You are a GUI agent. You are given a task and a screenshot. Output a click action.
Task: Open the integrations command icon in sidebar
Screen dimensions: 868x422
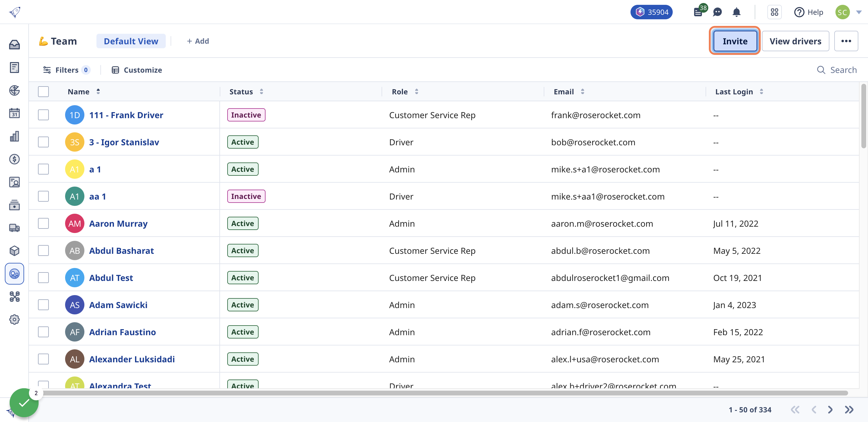tap(14, 297)
